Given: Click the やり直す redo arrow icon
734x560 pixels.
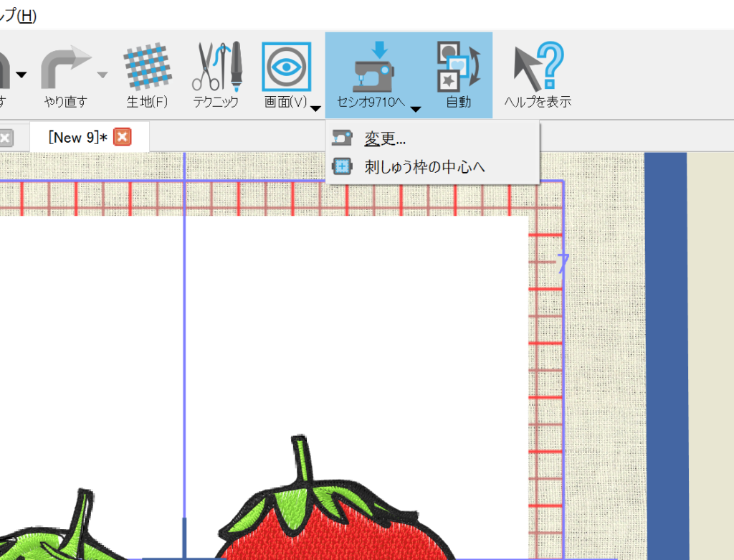Looking at the screenshot, I should coord(65,69).
